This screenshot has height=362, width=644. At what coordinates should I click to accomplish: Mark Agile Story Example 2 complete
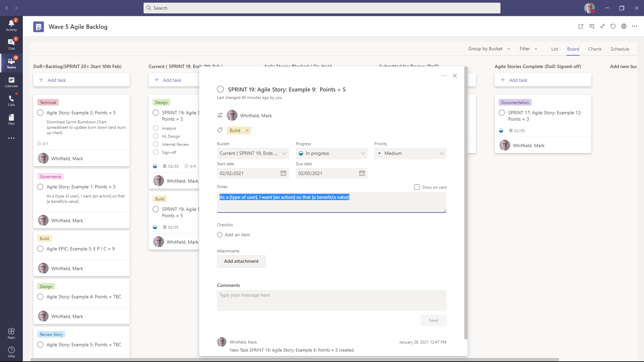(40, 113)
